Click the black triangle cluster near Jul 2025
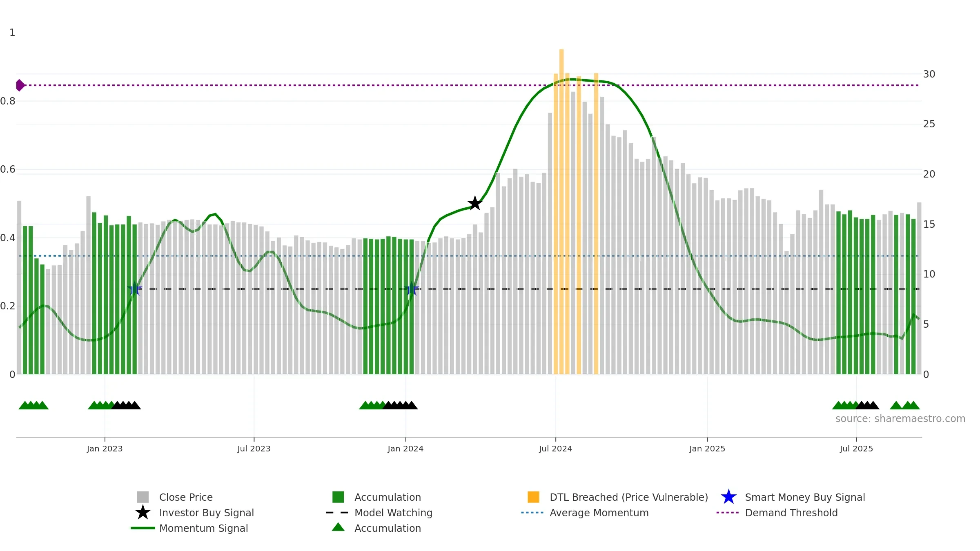Screen dimensions: 980x551 868,405
